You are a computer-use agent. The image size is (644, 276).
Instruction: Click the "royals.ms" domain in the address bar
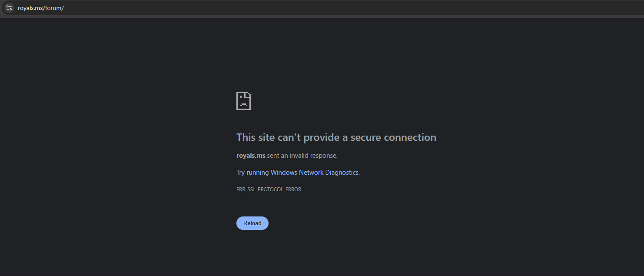[30, 8]
